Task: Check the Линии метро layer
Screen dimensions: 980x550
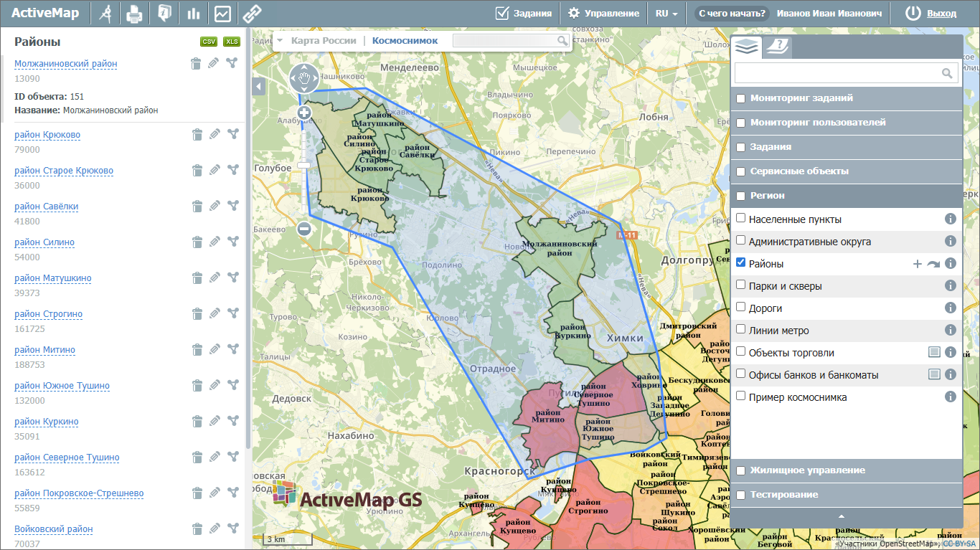Action: click(741, 330)
